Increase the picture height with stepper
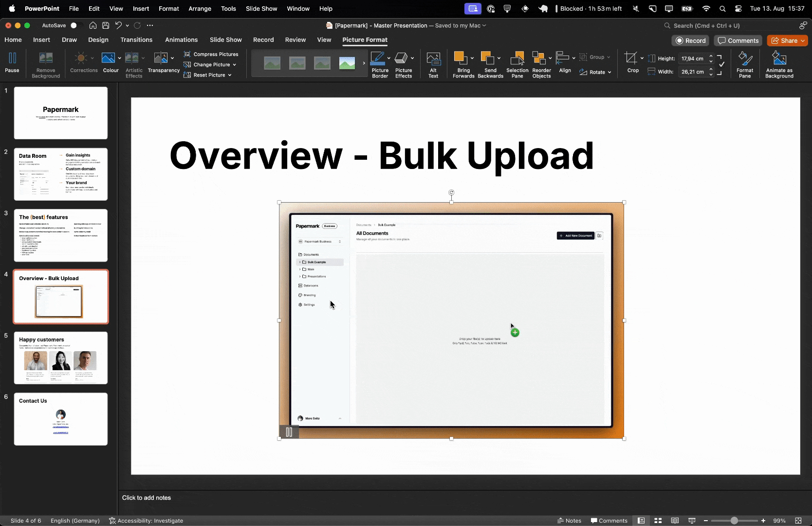 click(x=711, y=56)
